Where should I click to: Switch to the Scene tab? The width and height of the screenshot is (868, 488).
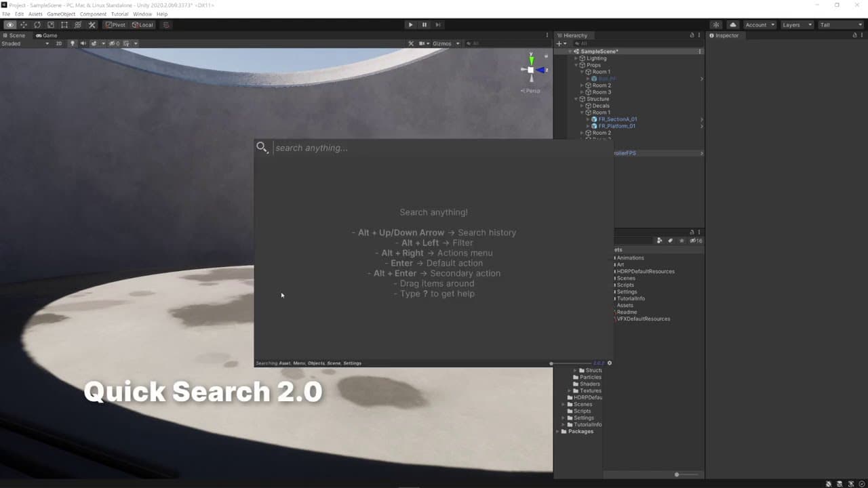(x=14, y=35)
